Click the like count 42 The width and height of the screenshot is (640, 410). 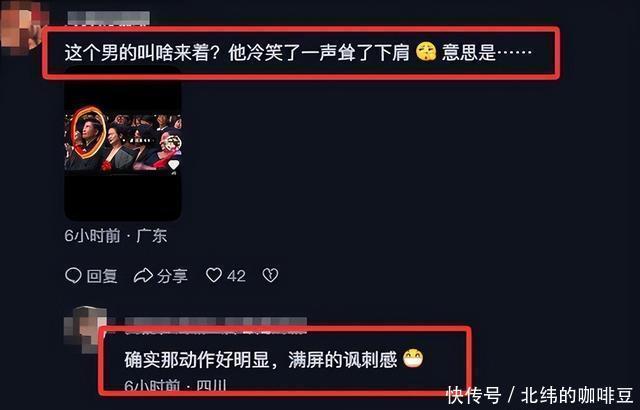[x=236, y=276]
